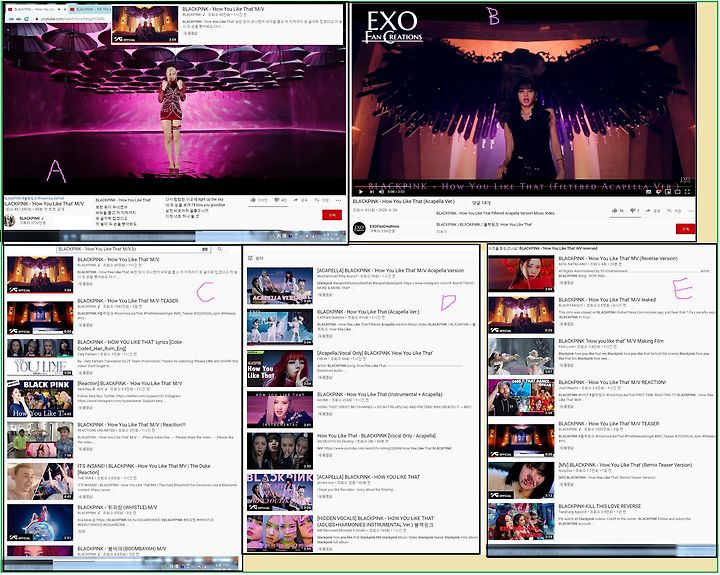Screen dimensions: 720x575
Task: Open WHISTLE M/V thumbnail in panel C
Action: [x=40, y=523]
